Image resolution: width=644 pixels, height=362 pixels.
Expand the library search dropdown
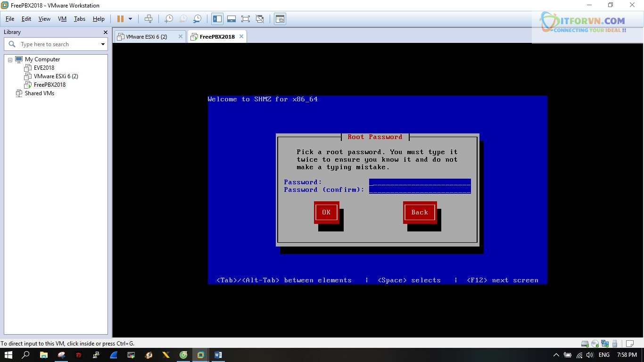(x=103, y=44)
